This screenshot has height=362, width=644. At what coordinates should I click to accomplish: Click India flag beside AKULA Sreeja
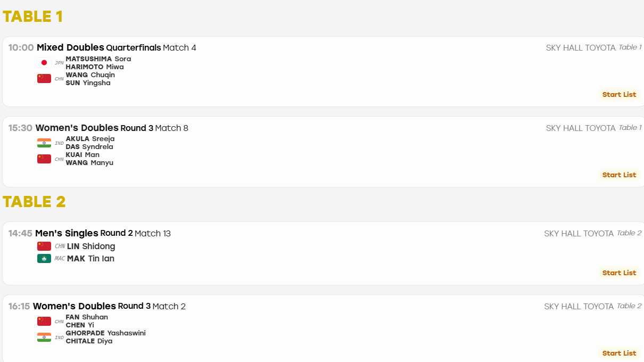point(44,143)
